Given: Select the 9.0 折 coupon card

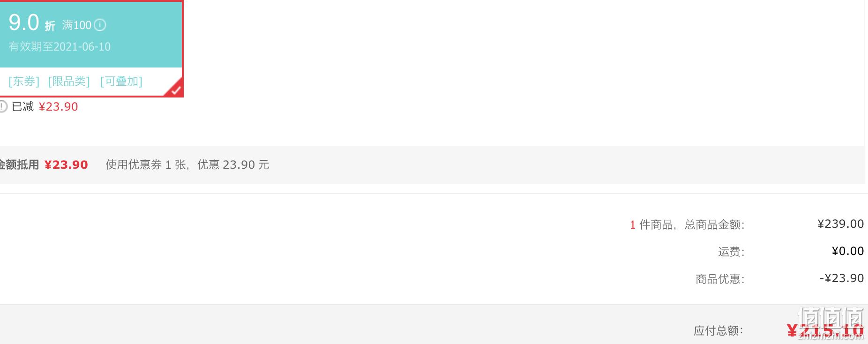Looking at the screenshot, I should [x=91, y=49].
